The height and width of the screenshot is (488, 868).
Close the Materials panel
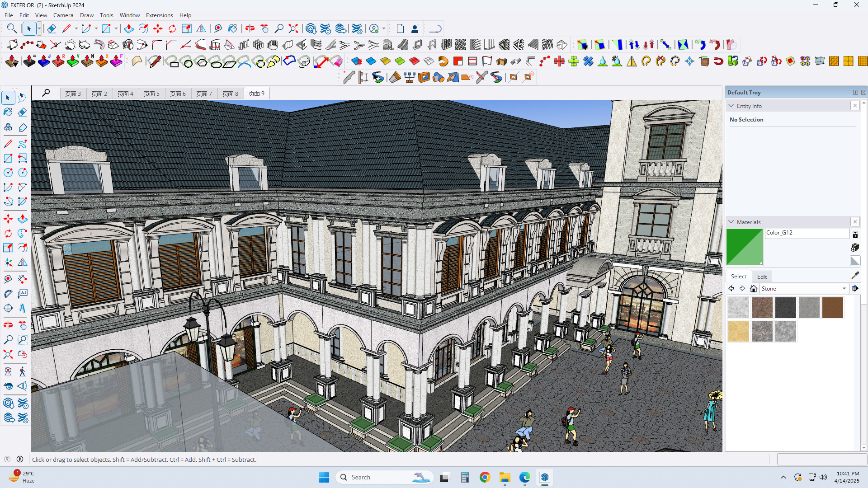[x=855, y=222]
